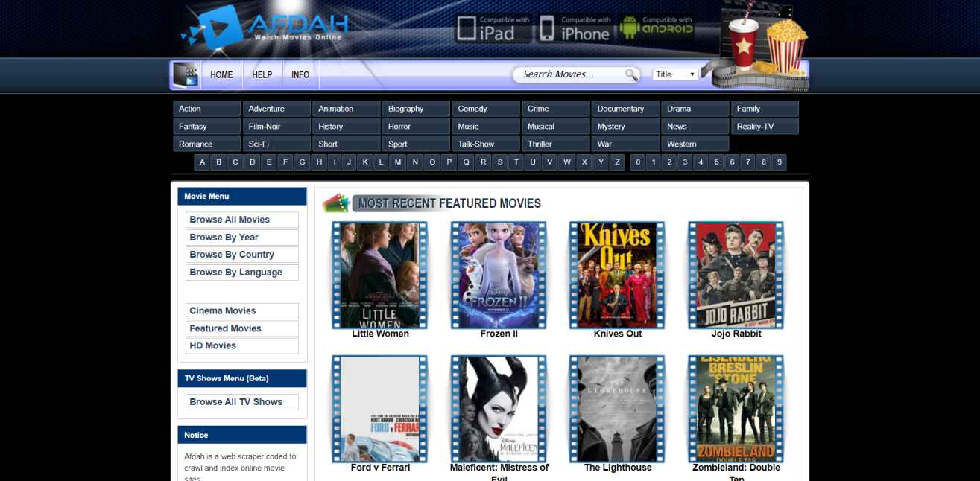Click the magnifier search icon
Viewport: 980px width, 481px height.
[x=631, y=74]
